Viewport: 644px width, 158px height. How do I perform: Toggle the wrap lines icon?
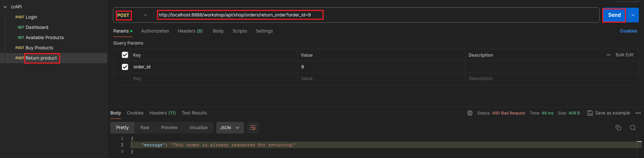click(253, 128)
